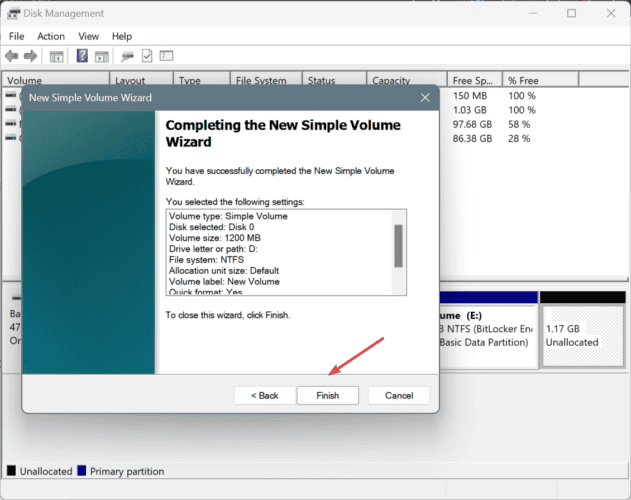Screen dimensions: 631x500
Task: Open the Action menu
Action: coord(51,36)
